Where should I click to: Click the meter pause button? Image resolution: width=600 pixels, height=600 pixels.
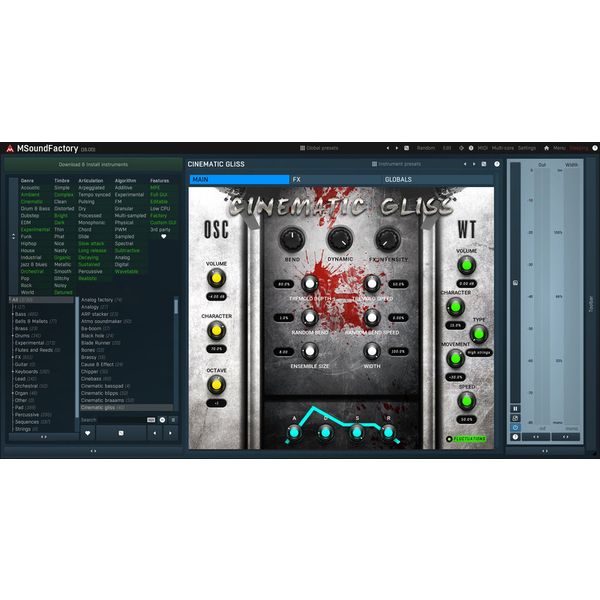515,409
